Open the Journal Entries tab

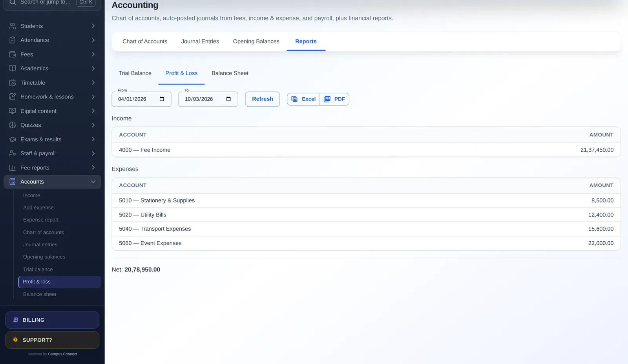200,41
